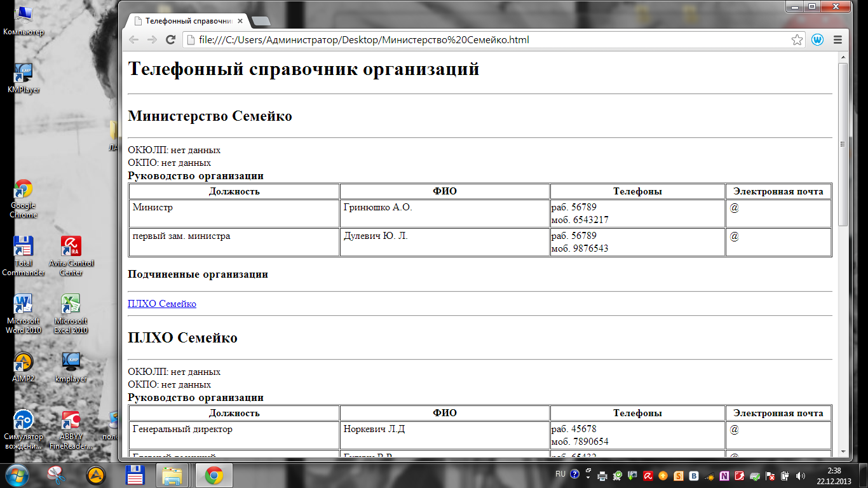The height and width of the screenshot is (488, 868).
Task: Click the orange S tray icon
Action: (679, 476)
